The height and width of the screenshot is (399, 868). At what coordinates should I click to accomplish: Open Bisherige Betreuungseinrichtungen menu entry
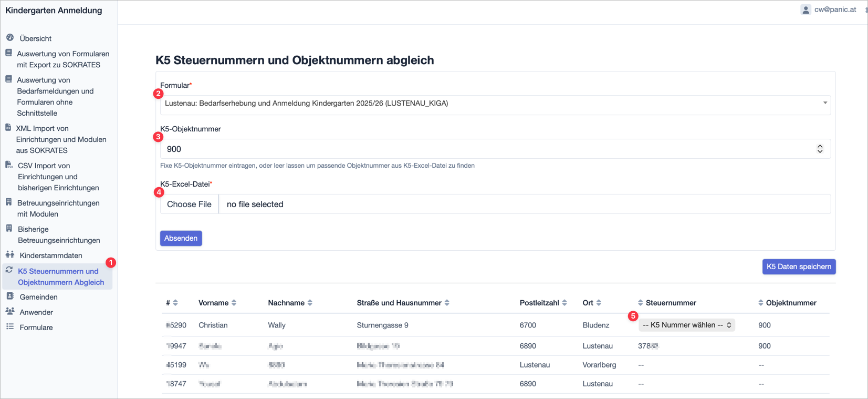(x=58, y=234)
